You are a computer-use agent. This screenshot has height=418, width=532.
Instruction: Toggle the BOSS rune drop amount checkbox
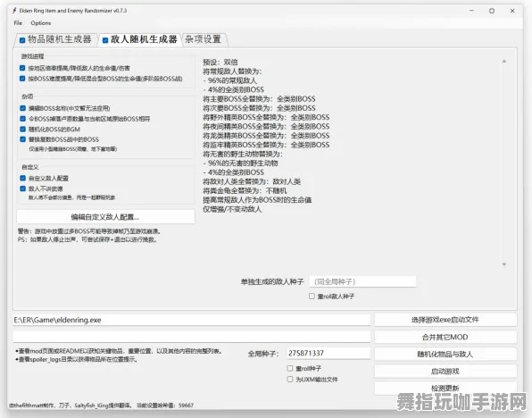point(22,119)
